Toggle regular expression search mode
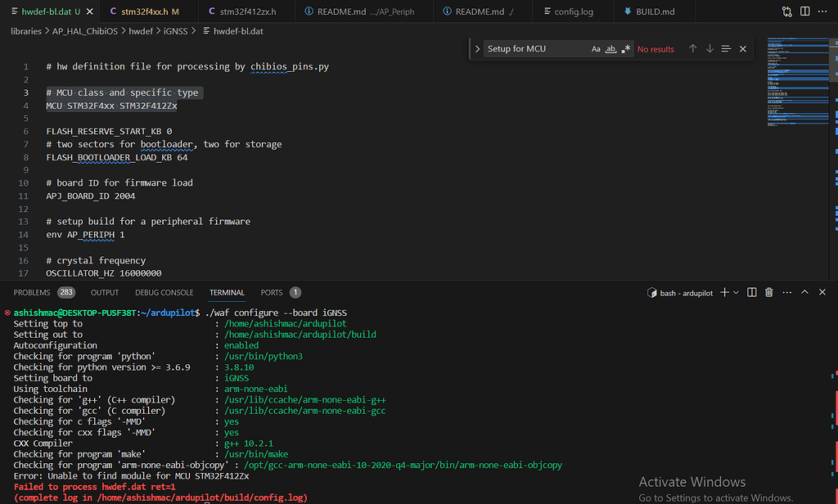 click(625, 49)
